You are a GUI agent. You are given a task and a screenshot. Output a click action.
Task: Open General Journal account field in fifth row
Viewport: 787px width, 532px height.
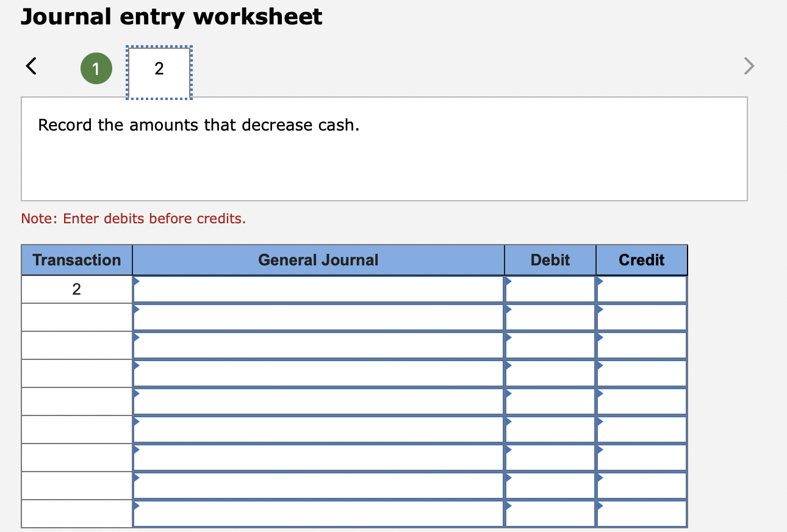pos(318,401)
